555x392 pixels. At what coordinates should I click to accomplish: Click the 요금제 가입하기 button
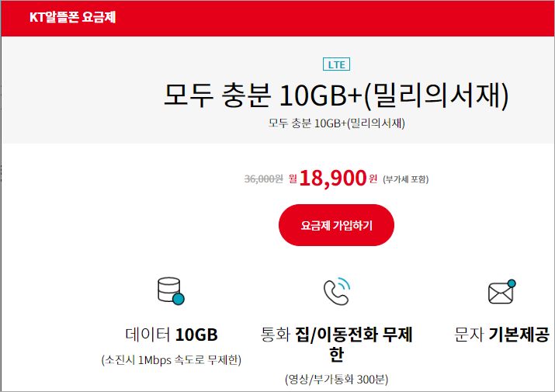click(336, 225)
